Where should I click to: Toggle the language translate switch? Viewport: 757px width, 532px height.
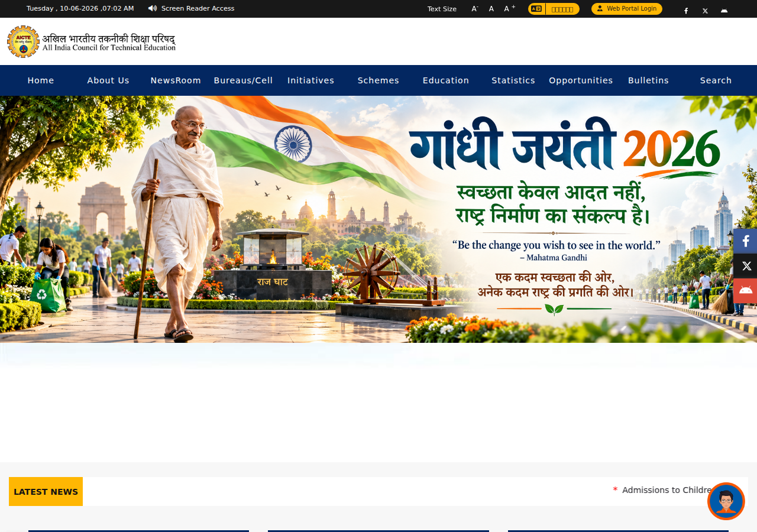(x=554, y=9)
